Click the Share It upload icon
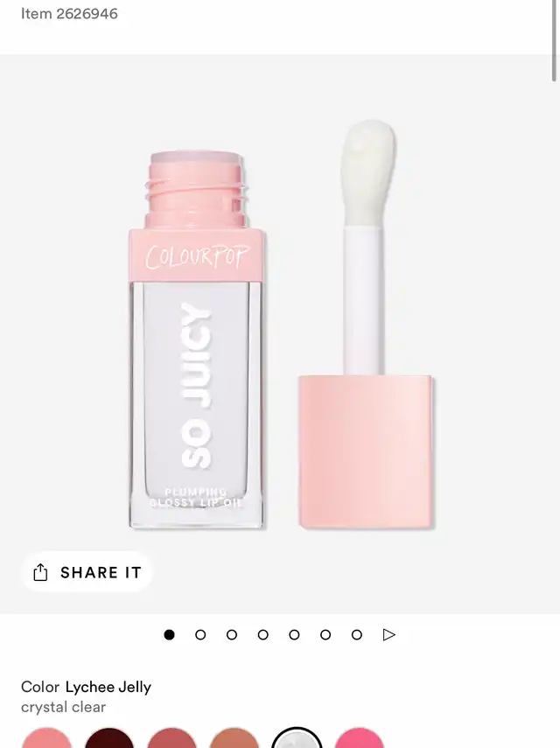Screen dimensions: 560x748 (x=40, y=572)
